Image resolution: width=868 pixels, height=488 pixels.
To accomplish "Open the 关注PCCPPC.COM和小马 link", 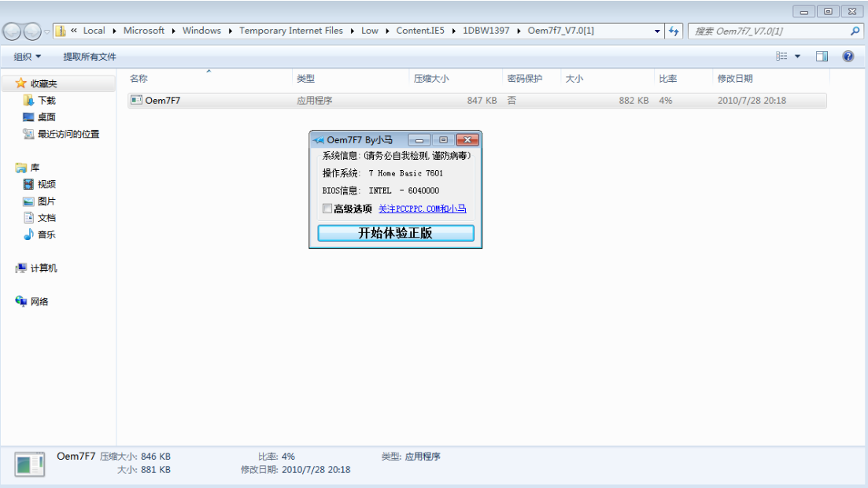I will pyautogui.click(x=422, y=209).
